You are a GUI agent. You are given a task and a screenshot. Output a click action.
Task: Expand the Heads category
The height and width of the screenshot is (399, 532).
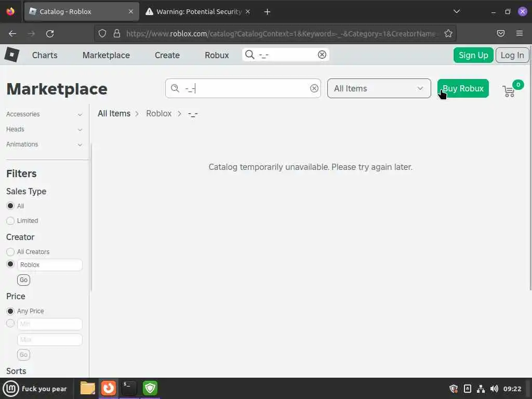coord(45,129)
